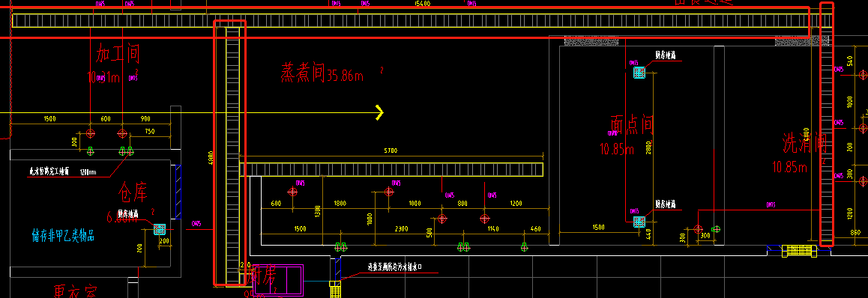Select the 加工间 room label
Viewport: 868px width, 298px height.
118,54
